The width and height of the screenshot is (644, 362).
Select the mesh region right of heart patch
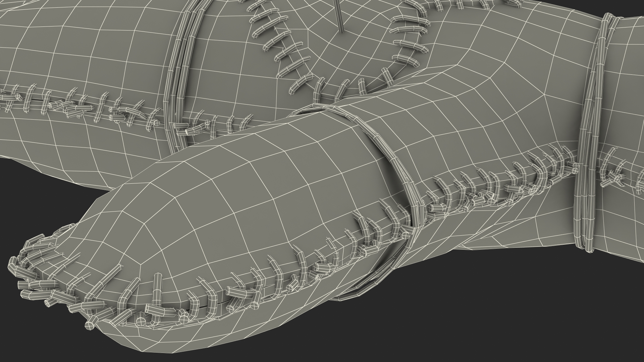pyautogui.click(x=486, y=50)
